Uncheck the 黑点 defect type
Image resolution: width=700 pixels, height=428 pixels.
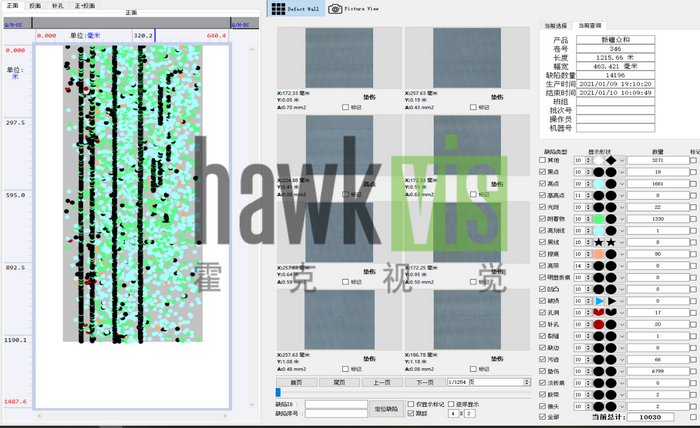click(x=542, y=172)
